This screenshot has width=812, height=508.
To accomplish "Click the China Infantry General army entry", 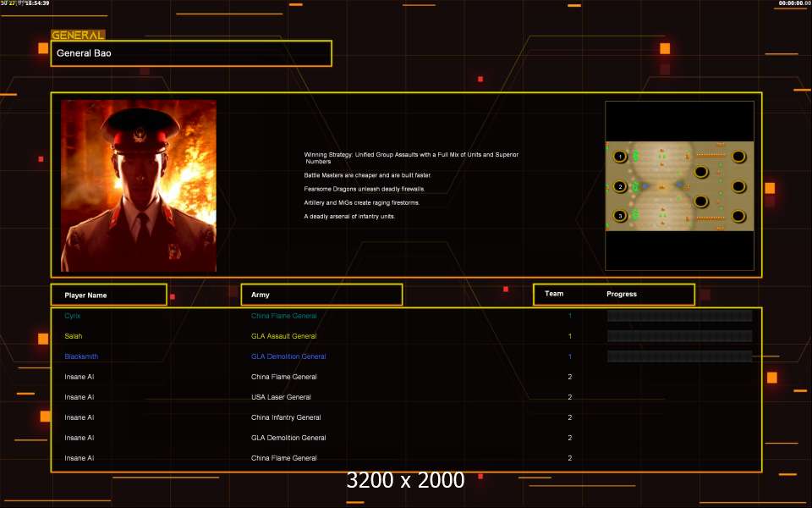I will 286,417.
